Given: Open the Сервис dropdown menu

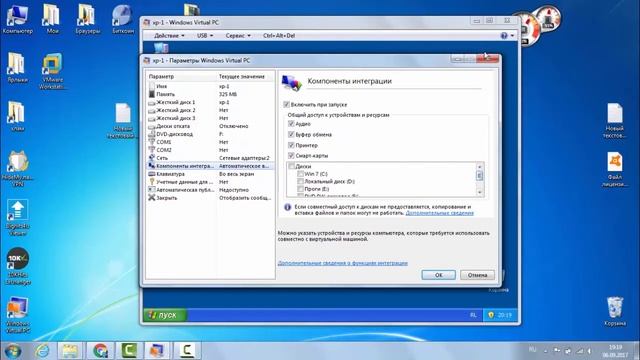Looking at the screenshot, I should pos(238,36).
